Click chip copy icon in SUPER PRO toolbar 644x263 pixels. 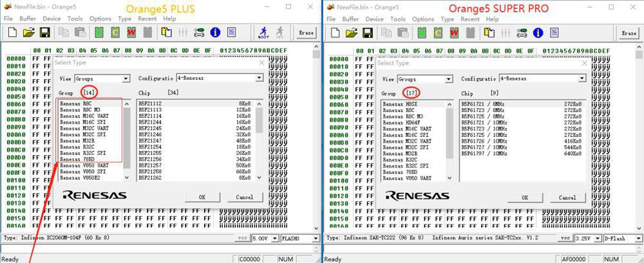tap(489, 33)
